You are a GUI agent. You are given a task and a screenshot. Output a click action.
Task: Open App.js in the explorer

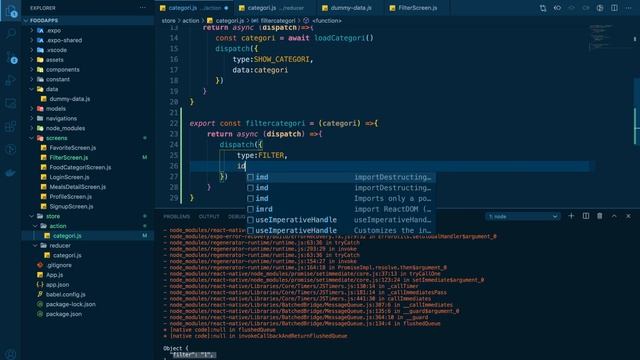coord(54,275)
